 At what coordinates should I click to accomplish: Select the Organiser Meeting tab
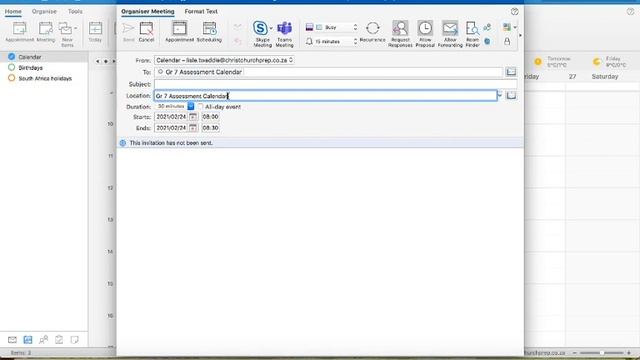(x=147, y=11)
